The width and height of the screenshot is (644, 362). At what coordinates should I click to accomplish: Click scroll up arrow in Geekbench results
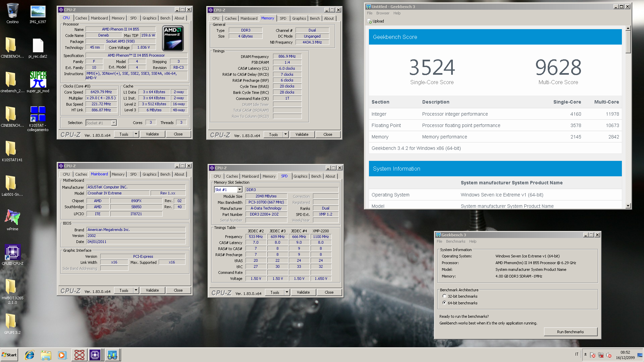coord(628,28)
